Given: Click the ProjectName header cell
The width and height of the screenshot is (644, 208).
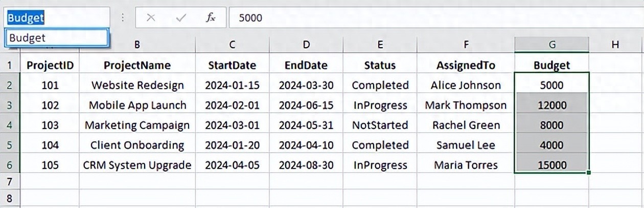Looking at the screenshot, I should pos(137,65).
